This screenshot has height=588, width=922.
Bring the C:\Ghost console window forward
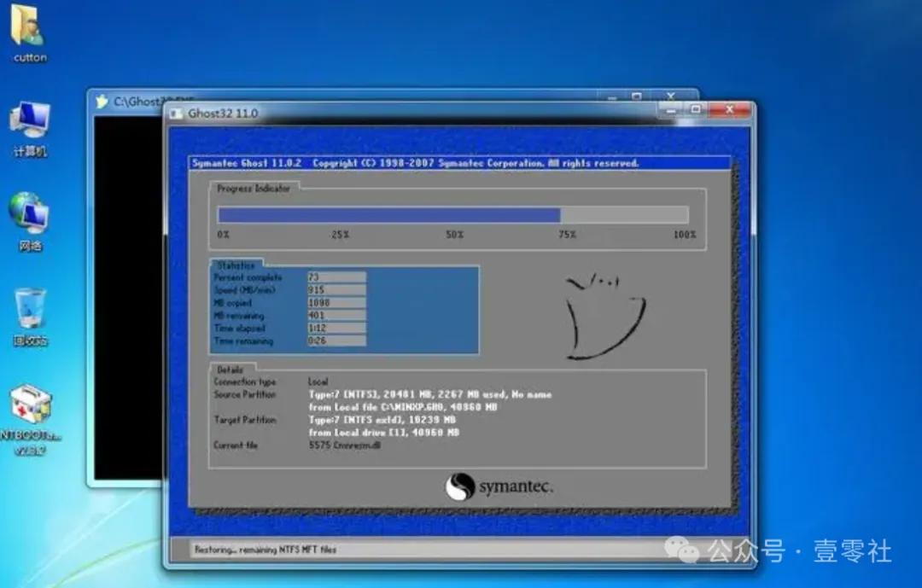pyautogui.click(x=126, y=294)
